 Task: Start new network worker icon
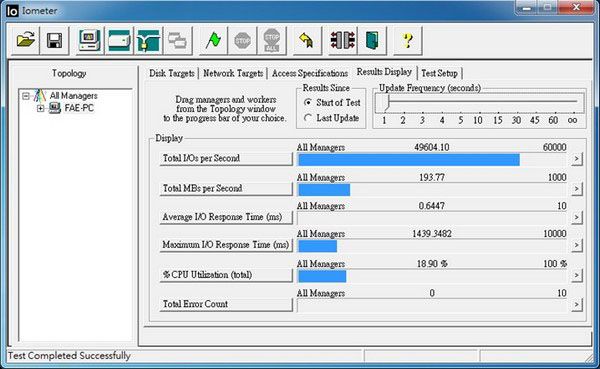148,40
